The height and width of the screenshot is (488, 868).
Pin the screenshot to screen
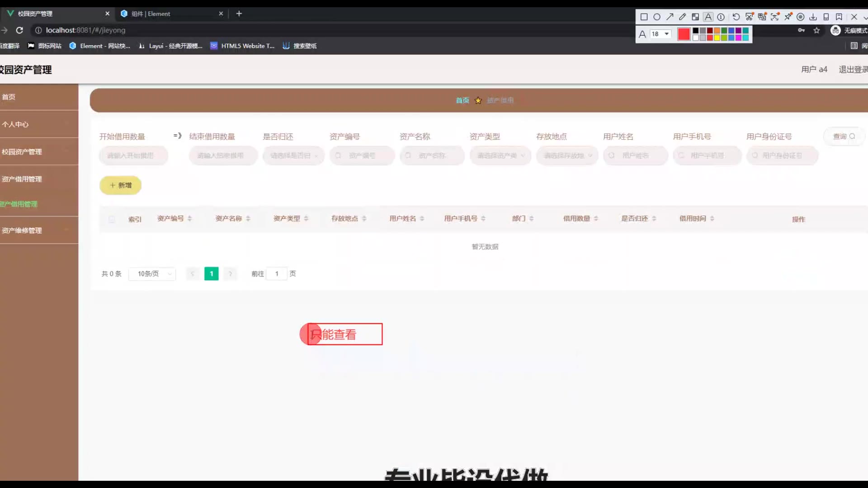788,17
